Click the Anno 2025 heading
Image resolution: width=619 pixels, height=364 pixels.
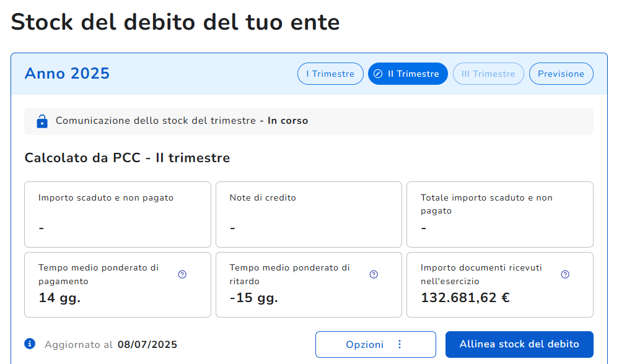[x=67, y=74]
